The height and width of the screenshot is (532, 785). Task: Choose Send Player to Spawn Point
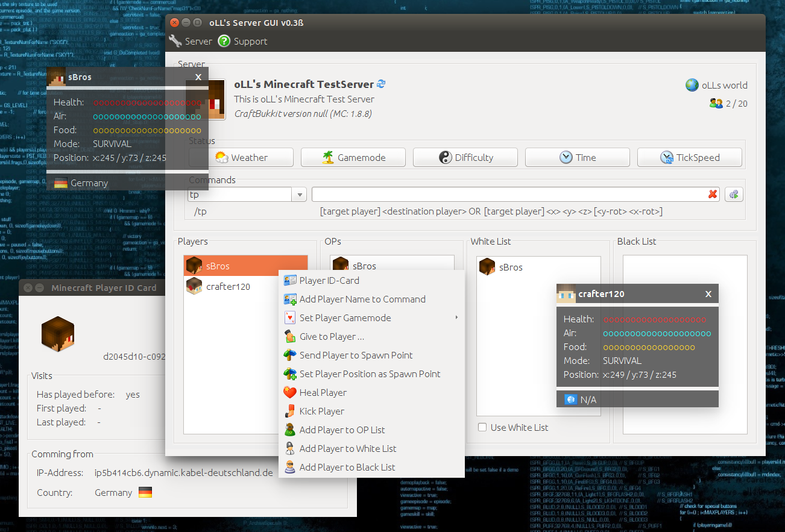point(371,355)
